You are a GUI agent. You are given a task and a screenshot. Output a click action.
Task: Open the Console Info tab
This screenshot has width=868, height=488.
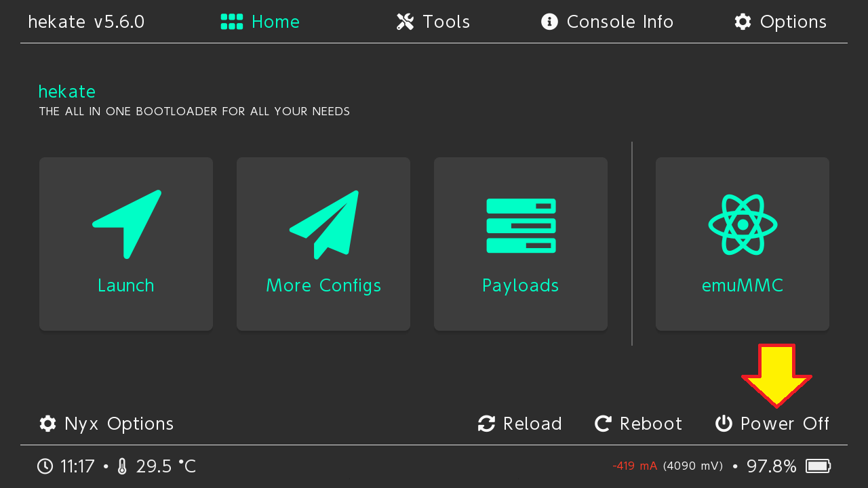point(607,22)
